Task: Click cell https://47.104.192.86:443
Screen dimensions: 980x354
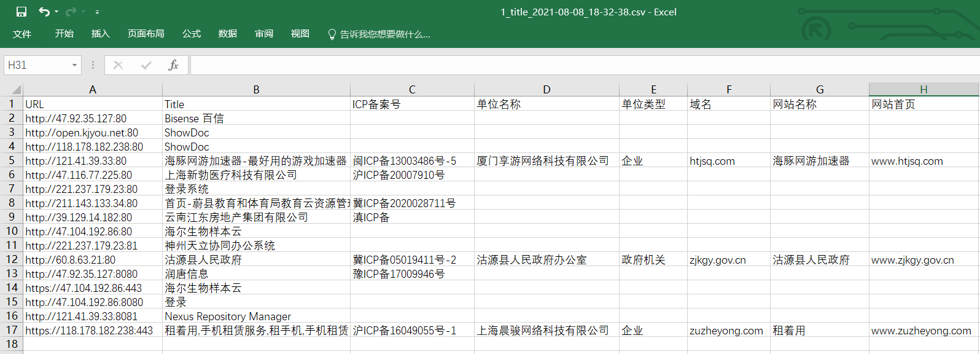Action: pyautogui.click(x=93, y=288)
